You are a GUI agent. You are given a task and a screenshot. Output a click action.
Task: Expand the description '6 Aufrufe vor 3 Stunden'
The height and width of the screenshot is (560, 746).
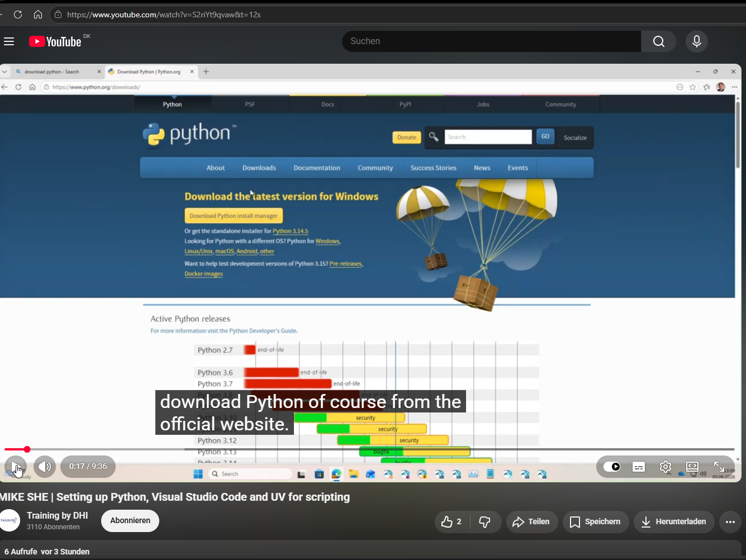pos(47,552)
